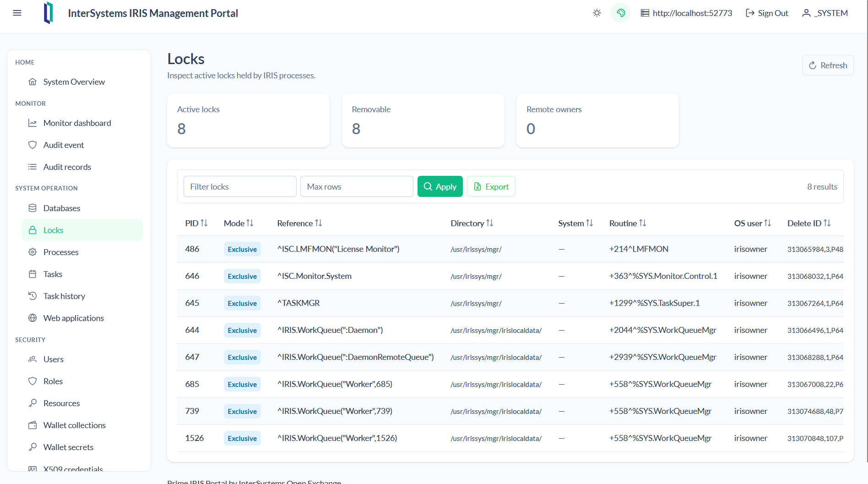Sort table by Delete ID column arrows
The image size is (868, 484).
pos(827,223)
